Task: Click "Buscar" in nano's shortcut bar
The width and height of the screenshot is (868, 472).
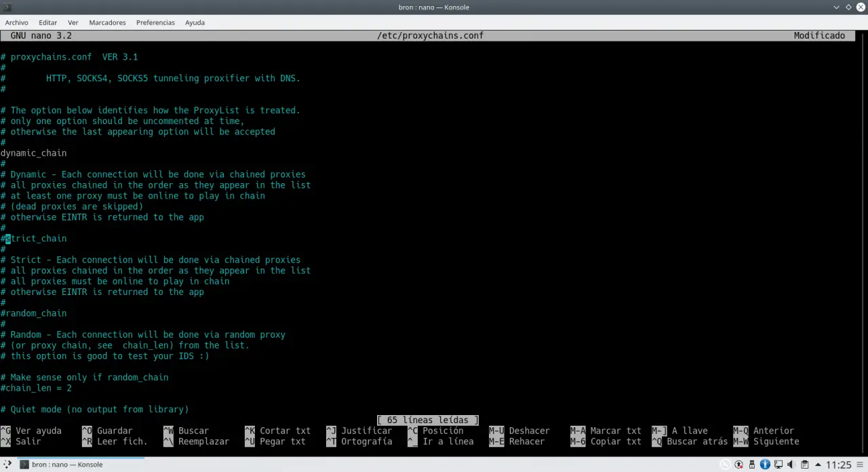Action: 193,431
